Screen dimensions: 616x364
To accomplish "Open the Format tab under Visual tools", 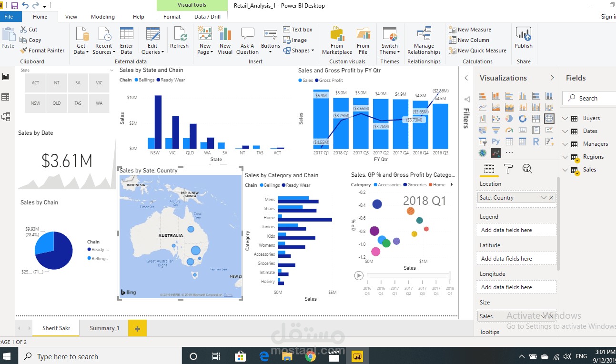I will click(172, 17).
